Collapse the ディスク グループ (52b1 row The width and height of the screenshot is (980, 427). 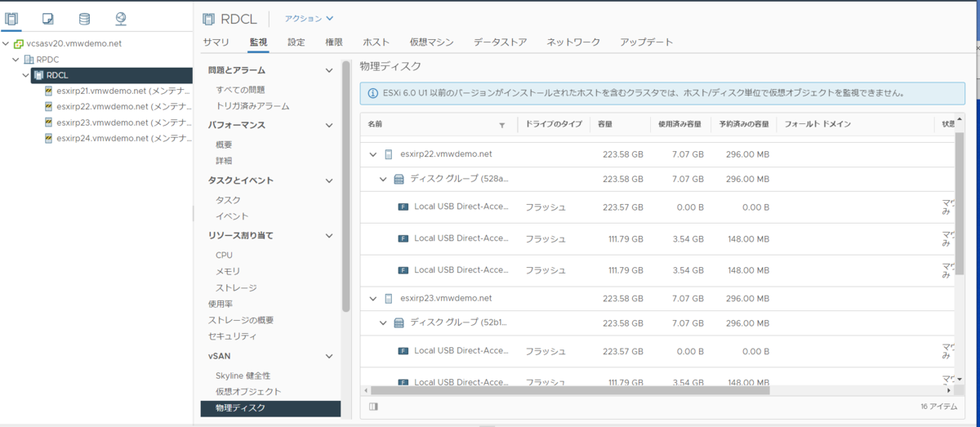click(383, 323)
